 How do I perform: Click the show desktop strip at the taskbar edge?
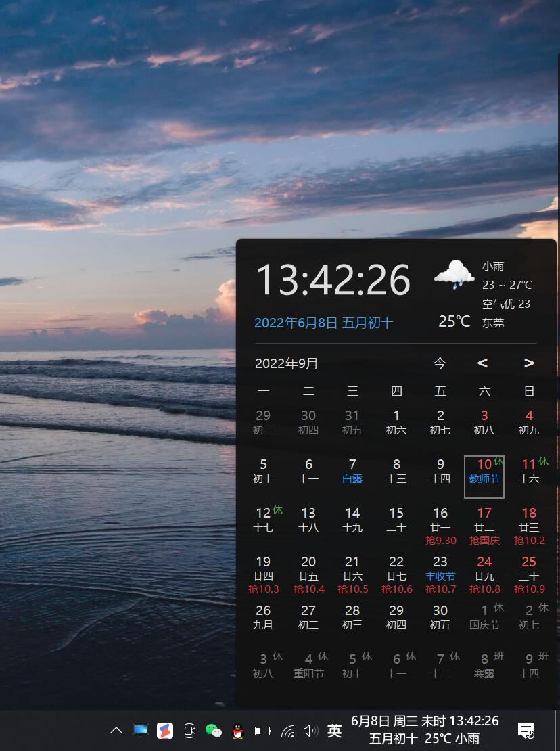(557, 731)
